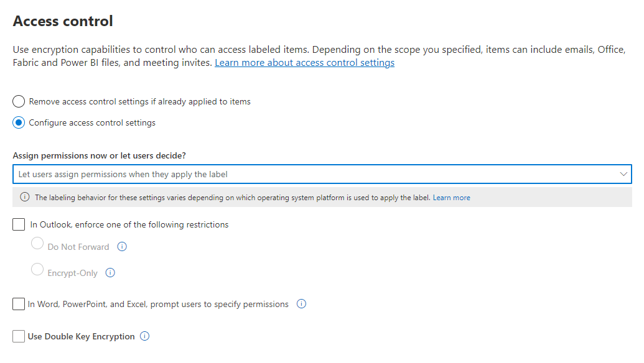Click the encryption capabilities description paragraph
Viewport: 644px width, 363px height.
[x=249, y=50]
